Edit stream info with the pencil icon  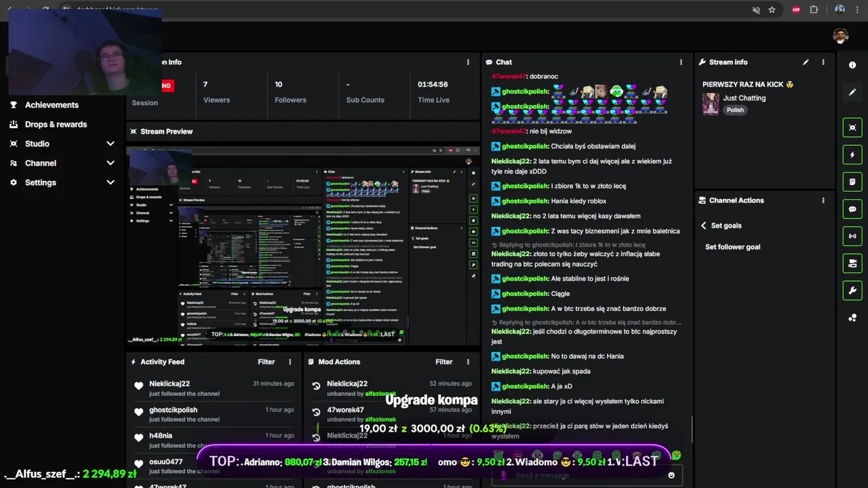coord(806,62)
